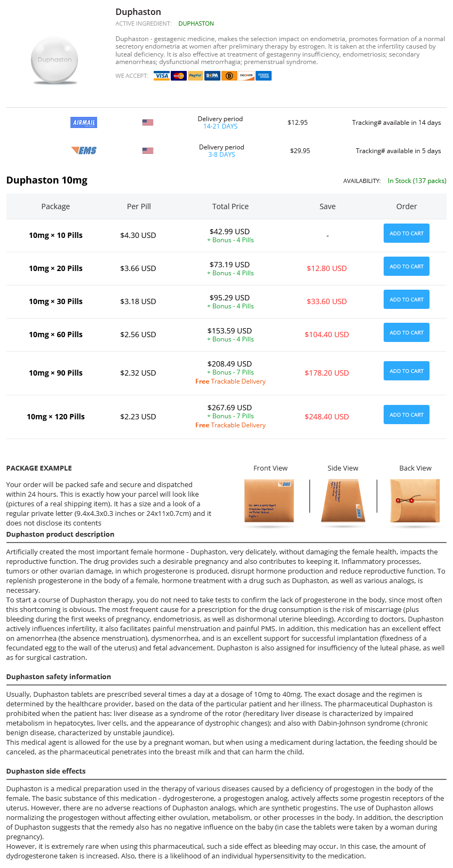Click the PayPal payment icon
Viewport: 453px width, 868px height.
(195, 76)
